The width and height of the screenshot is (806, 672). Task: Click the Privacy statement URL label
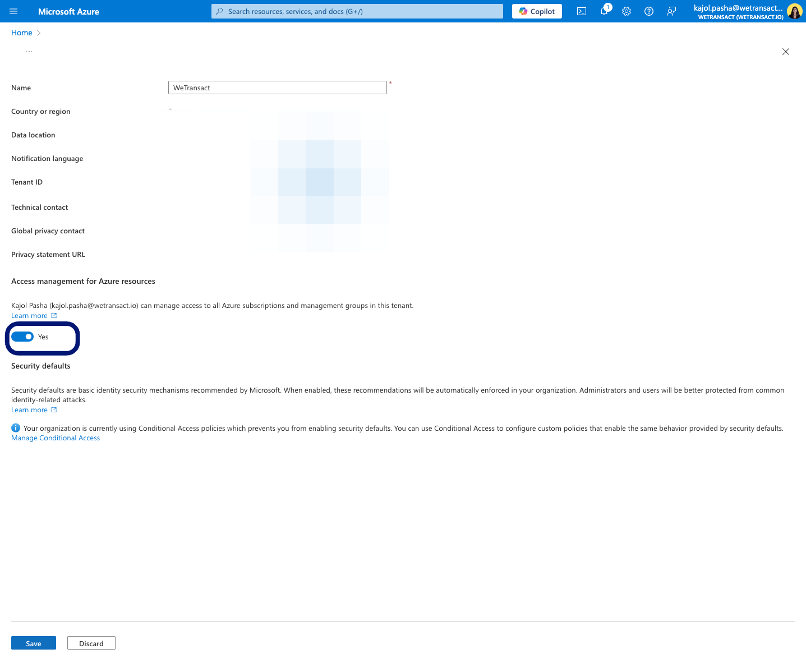point(48,255)
